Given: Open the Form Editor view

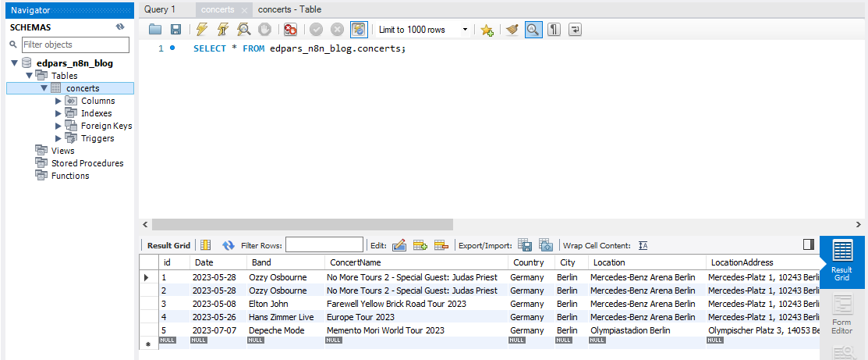Looking at the screenshot, I should [842, 315].
